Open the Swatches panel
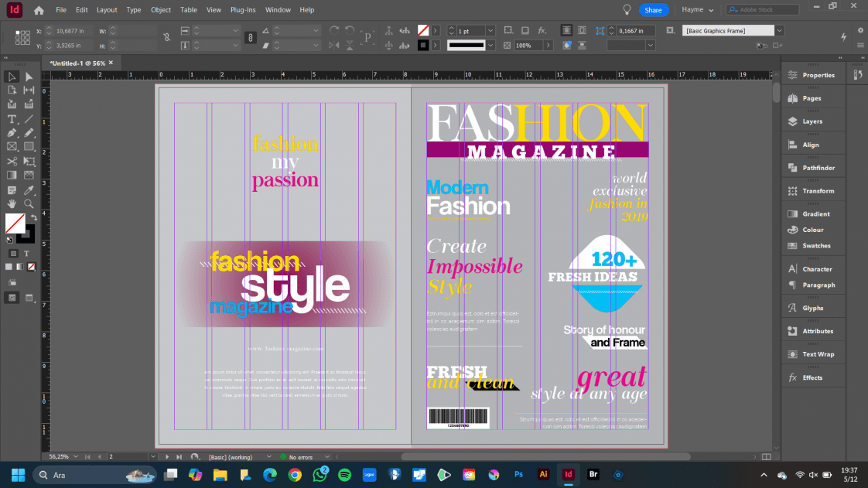 (816, 246)
